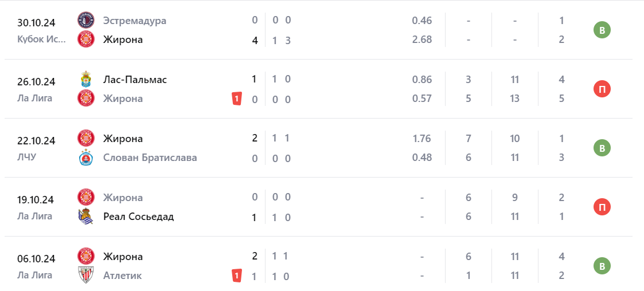Click the ЛЧУ competition label
Screen dimensions: 644x291
(x=26, y=156)
